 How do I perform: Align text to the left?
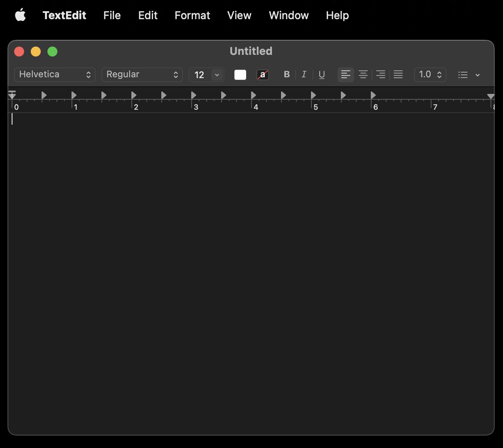click(x=346, y=75)
